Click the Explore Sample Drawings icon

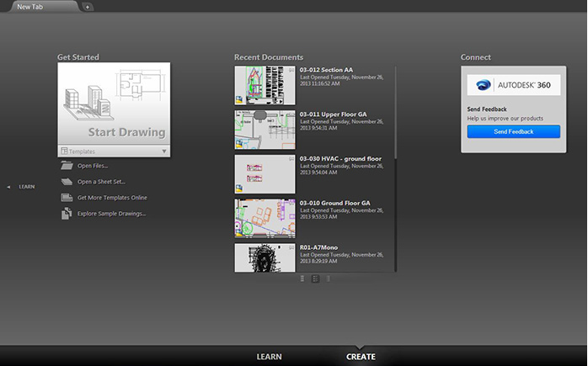point(67,213)
